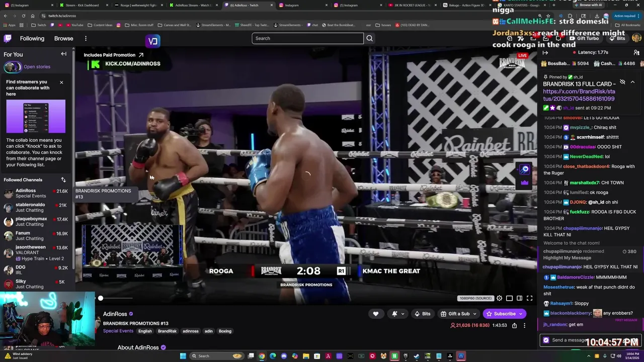Open the Twitch home logo
This screenshot has width=644, height=362.
point(8,38)
